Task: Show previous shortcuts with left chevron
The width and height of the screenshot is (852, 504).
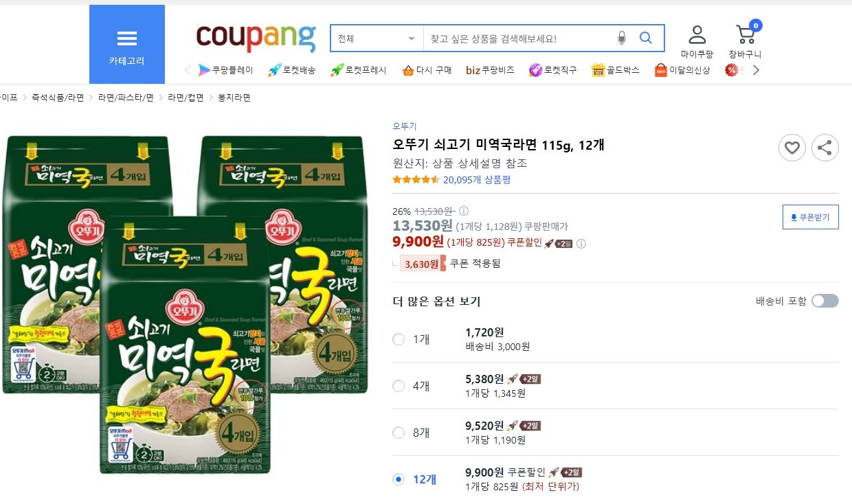Action: (188, 70)
